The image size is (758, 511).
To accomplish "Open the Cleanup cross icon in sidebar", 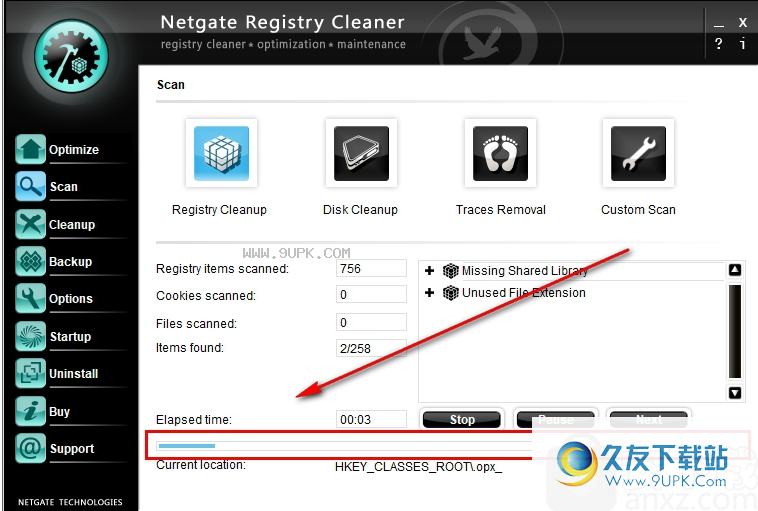I will [x=30, y=224].
